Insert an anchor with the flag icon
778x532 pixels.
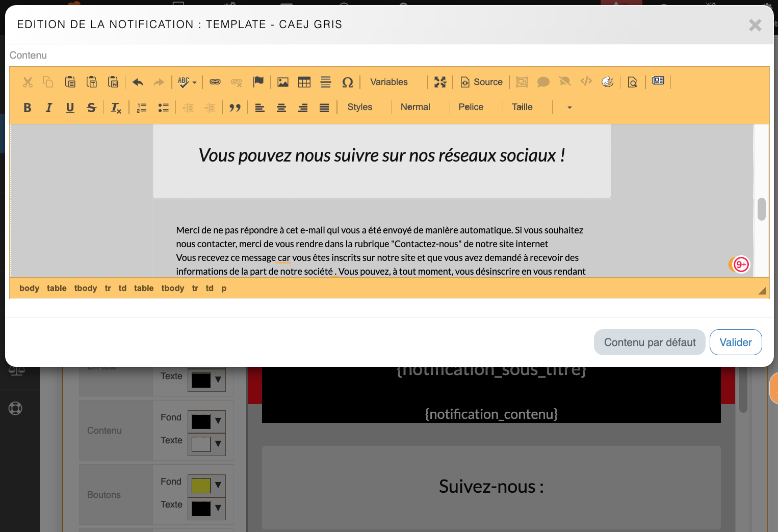258,82
